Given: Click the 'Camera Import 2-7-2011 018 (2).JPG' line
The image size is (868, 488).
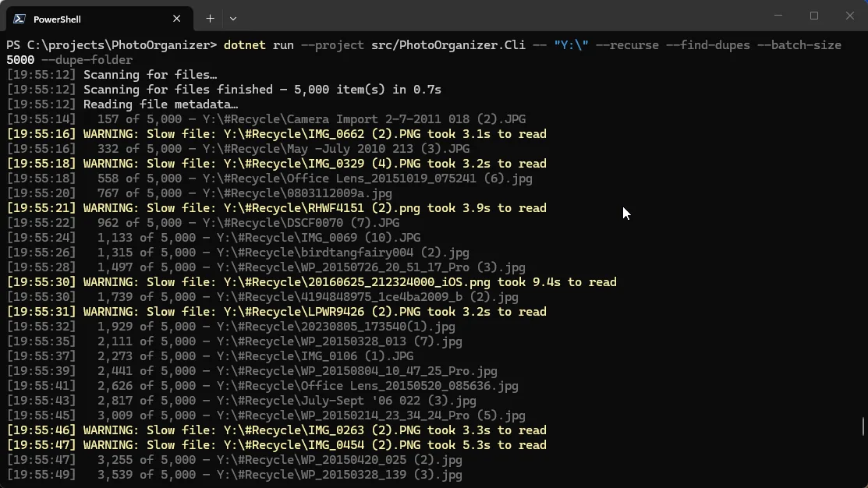Looking at the screenshot, I should click(x=266, y=119).
